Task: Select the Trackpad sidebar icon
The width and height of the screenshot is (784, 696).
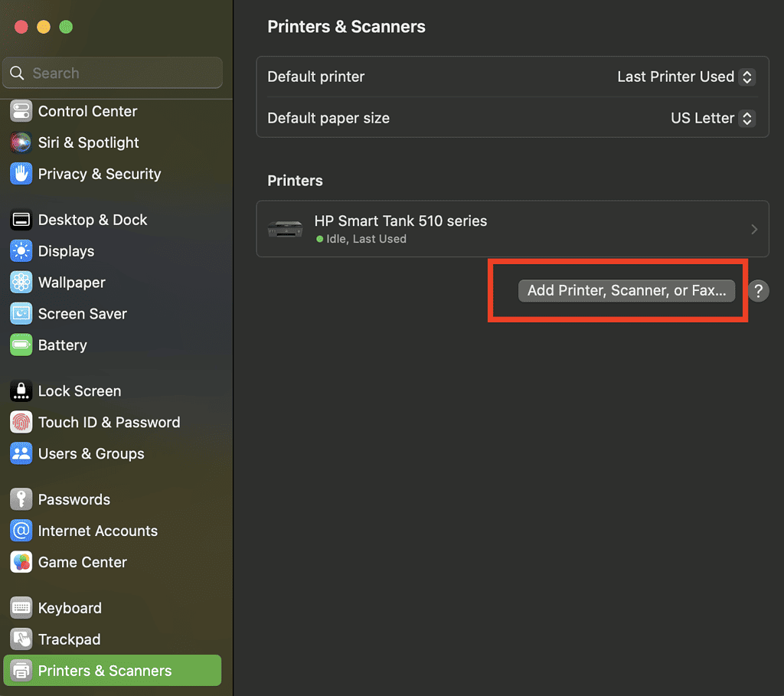Action: [x=21, y=639]
